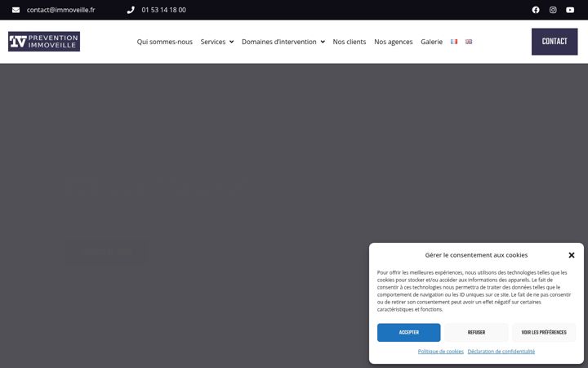This screenshot has height=368, width=588.
Task: Go to Nos clients page
Action: point(350,42)
